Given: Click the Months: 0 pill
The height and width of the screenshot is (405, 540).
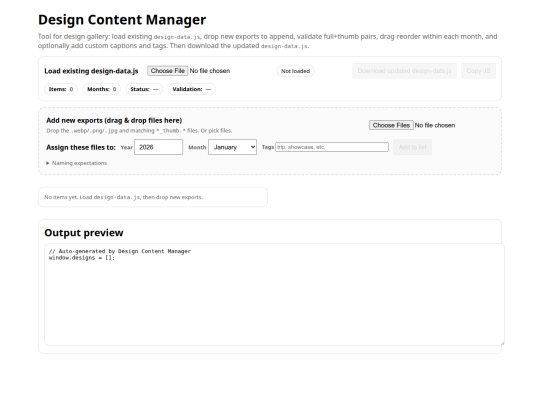Looking at the screenshot, I should coord(102,89).
